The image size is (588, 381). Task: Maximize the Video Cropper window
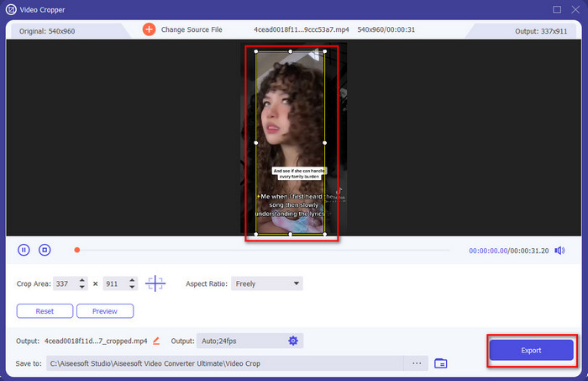point(557,9)
